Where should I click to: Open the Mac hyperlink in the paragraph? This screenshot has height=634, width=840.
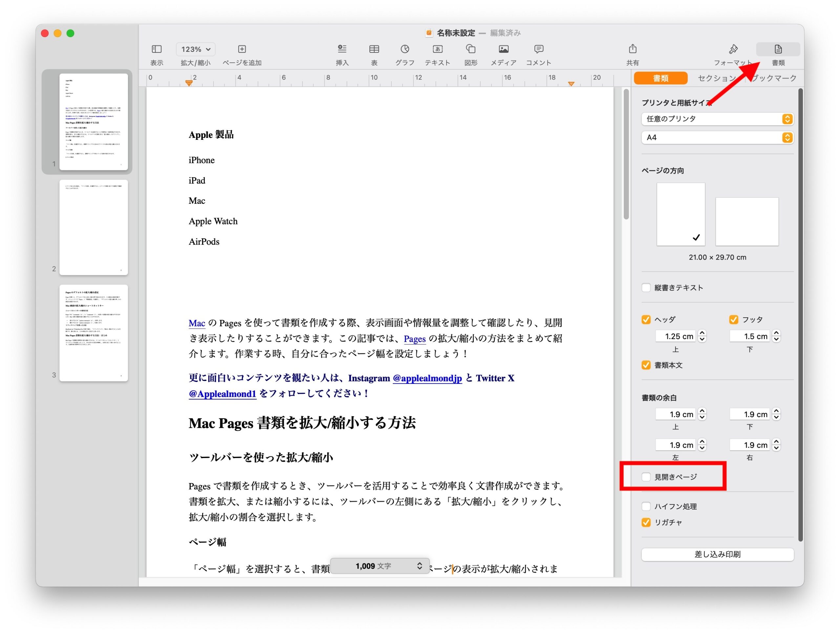point(197,323)
